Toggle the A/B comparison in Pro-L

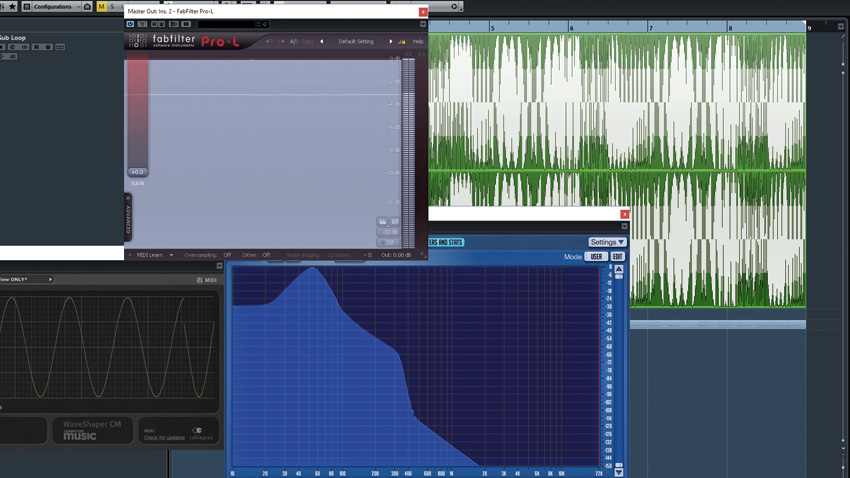pyautogui.click(x=293, y=42)
